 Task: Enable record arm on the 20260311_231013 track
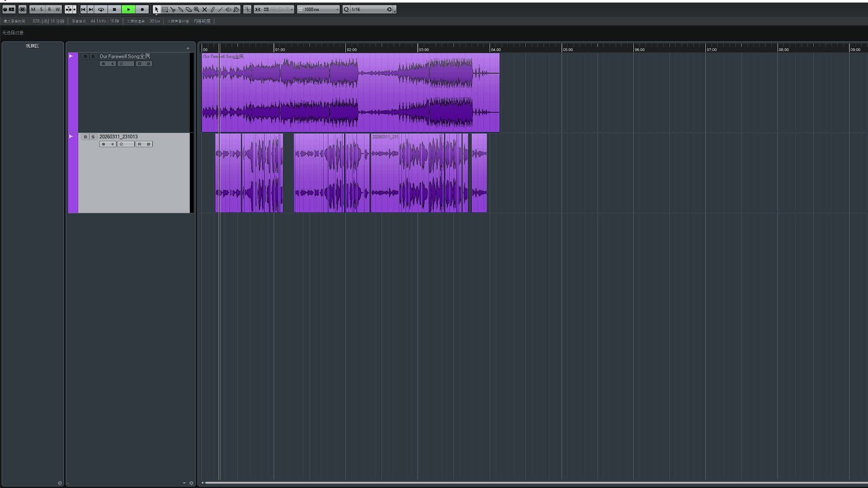104,144
